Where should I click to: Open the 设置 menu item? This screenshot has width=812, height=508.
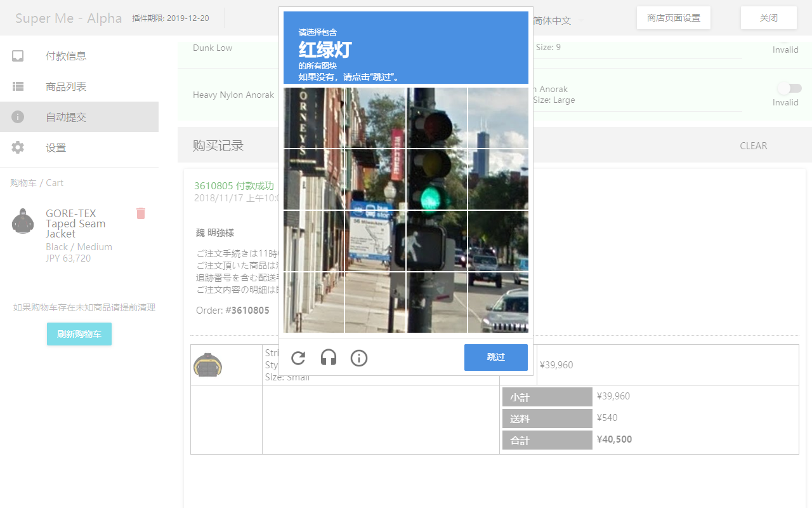click(x=79, y=147)
